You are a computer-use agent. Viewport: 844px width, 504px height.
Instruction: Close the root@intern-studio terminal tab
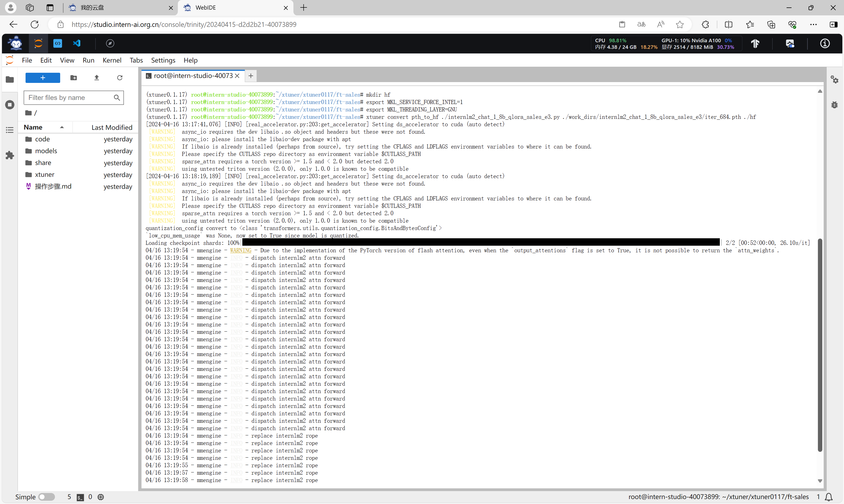tap(237, 76)
